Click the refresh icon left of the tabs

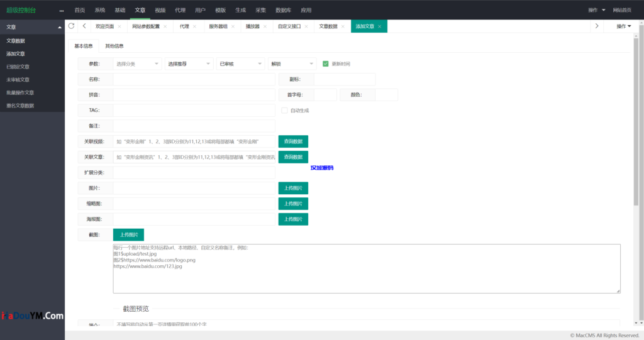72,26
